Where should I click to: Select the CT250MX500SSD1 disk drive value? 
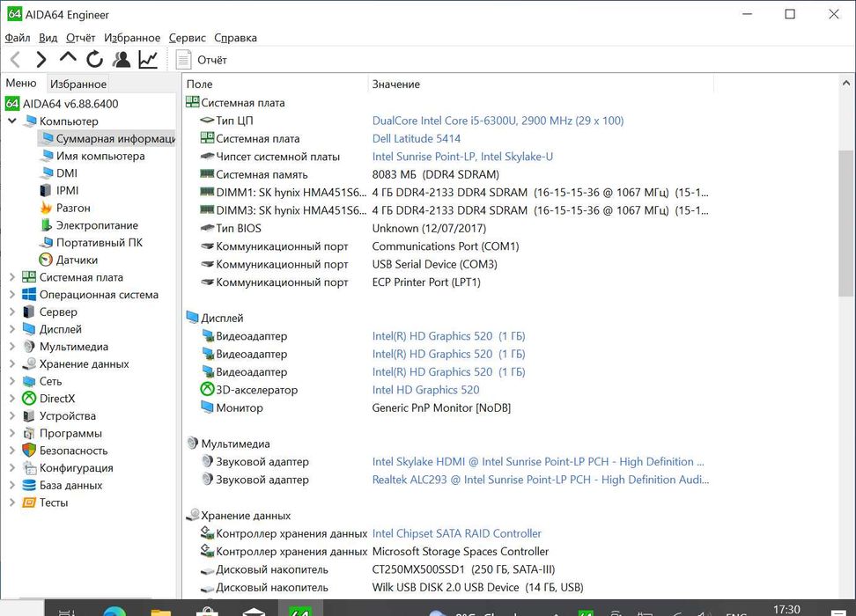463,569
